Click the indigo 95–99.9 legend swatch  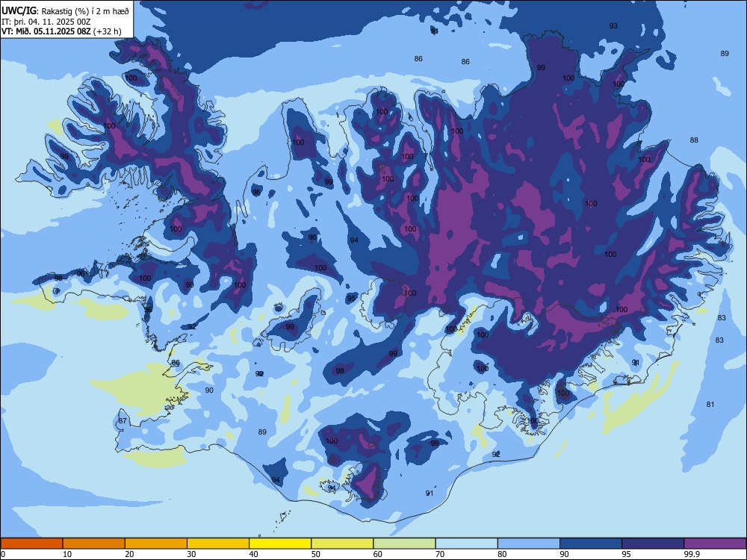pyautogui.click(x=653, y=544)
